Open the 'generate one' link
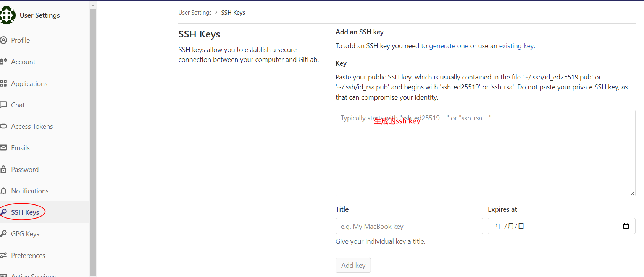Image resolution: width=644 pixels, height=277 pixels. [x=449, y=46]
